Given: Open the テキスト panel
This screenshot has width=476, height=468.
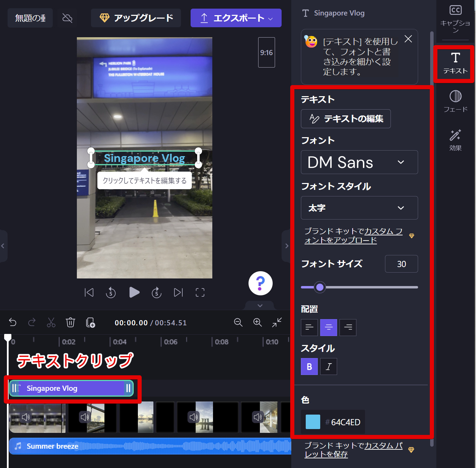Looking at the screenshot, I should tap(455, 63).
